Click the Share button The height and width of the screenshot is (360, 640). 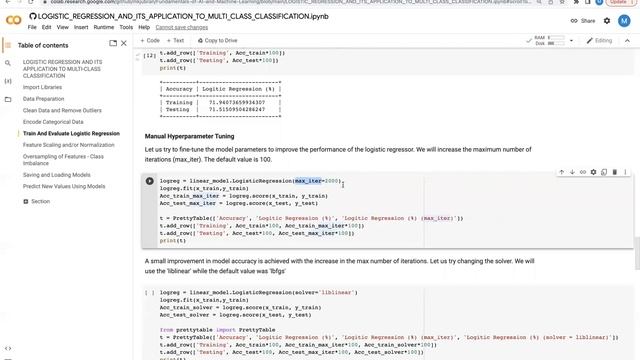pyautogui.click(x=583, y=21)
